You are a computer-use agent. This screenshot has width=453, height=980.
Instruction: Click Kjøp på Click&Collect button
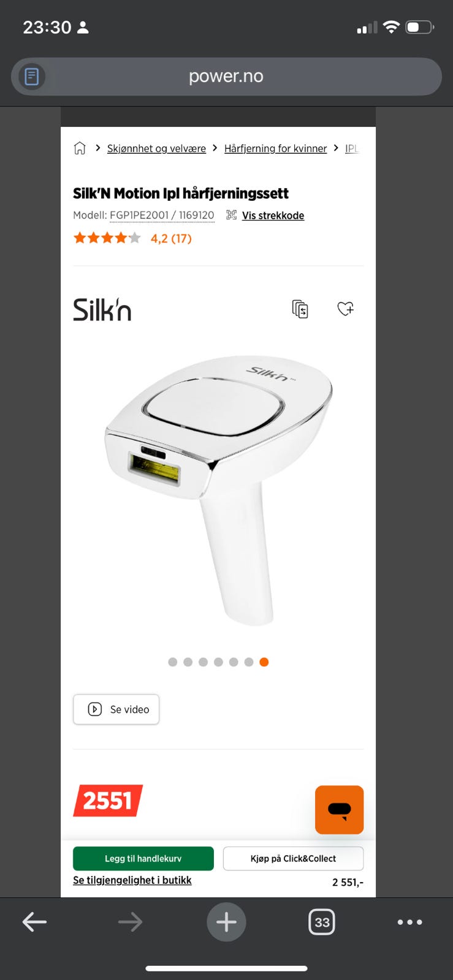pyautogui.click(x=293, y=859)
